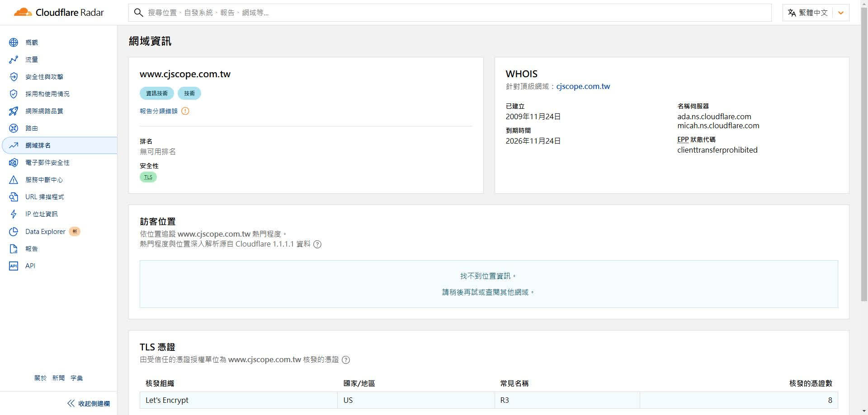Collapse the sidebar with 收起側邊欄
This screenshot has width=868, height=415.
click(89, 403)
